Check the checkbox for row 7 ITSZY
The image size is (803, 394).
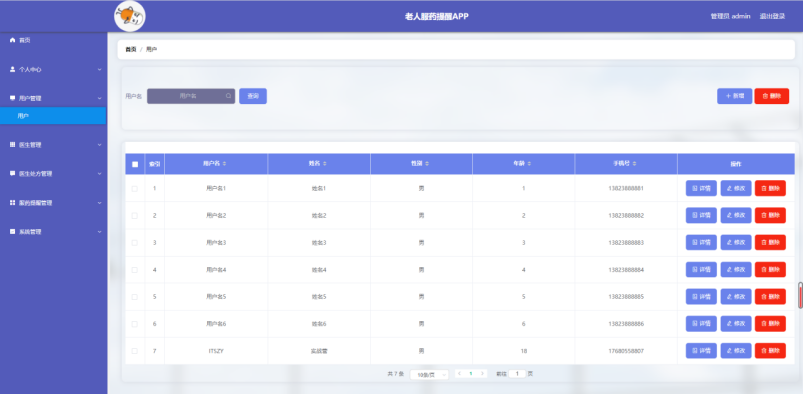(x=135, y=351)
